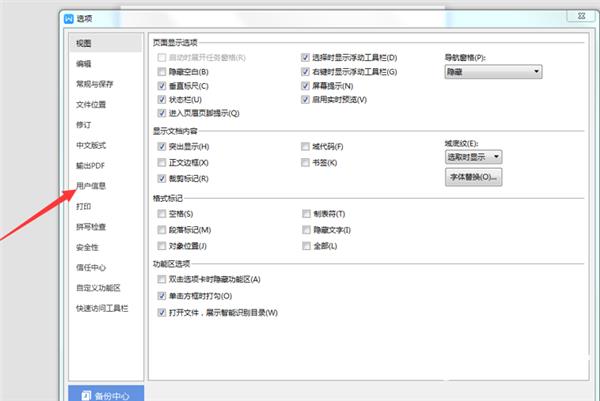
Task: Toggle the 垂直标尺(C) checkbox
Action: (x=162, y=86)
